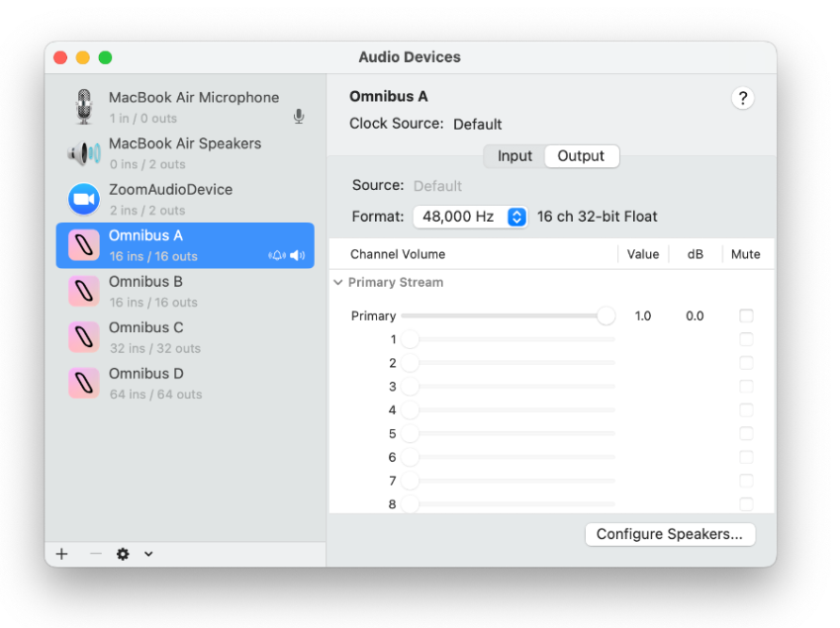Click the alert sound output indicator on Omnibus A
840x628 pixels.
(277, 256)
